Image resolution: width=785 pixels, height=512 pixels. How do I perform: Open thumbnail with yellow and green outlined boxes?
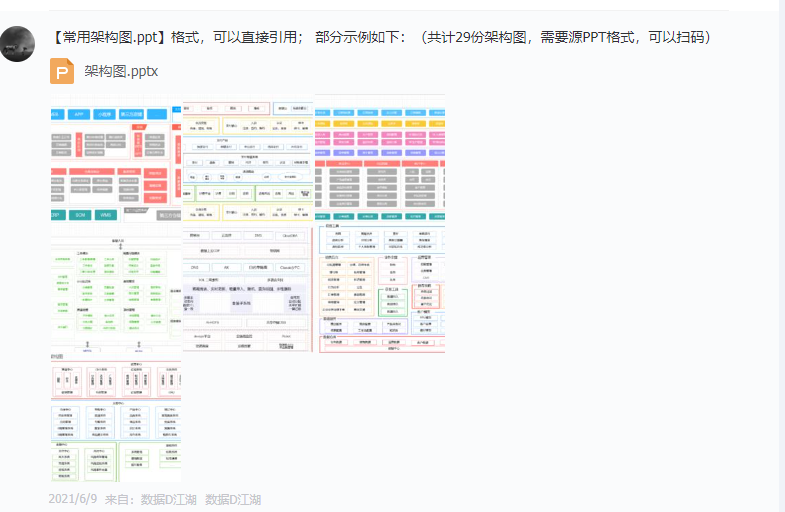pos(248,159)
